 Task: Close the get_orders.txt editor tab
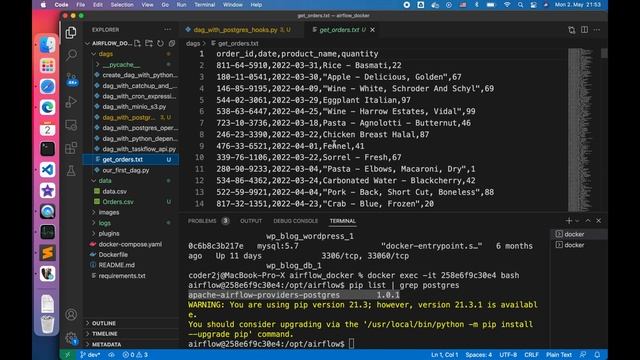pyautogui.click(x=372, y=30)
